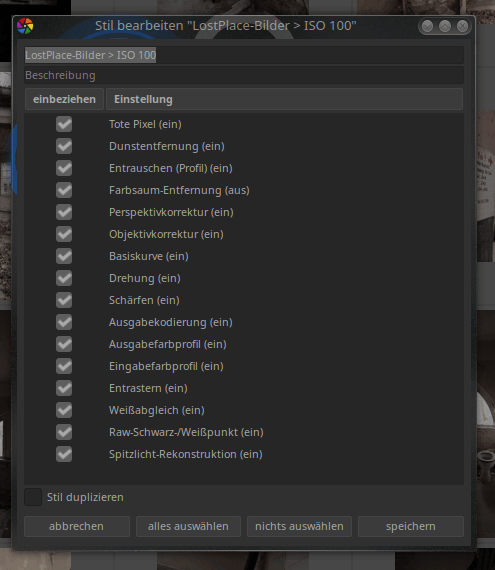Click the Einstellung column header
Image resolution: width=495 pixels, height=570 pixels.
pos(284,99)
